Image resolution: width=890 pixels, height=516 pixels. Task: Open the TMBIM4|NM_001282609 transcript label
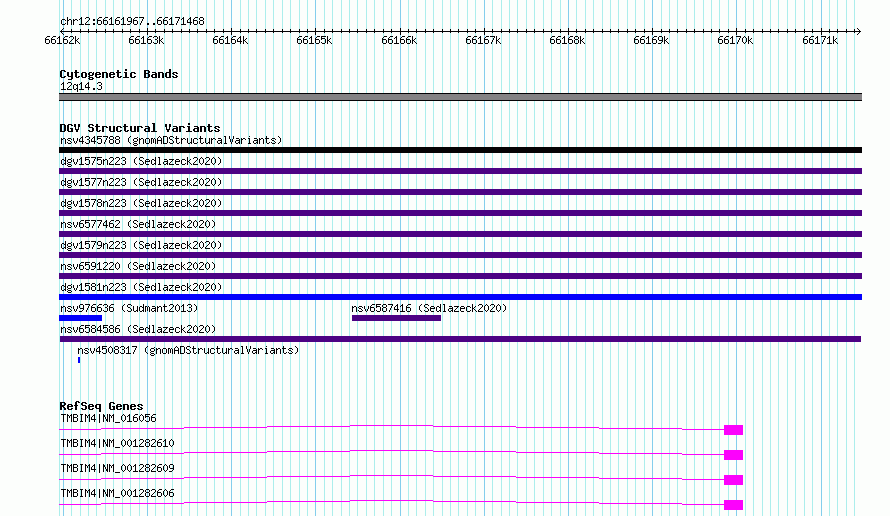click(x=117, y=468)
